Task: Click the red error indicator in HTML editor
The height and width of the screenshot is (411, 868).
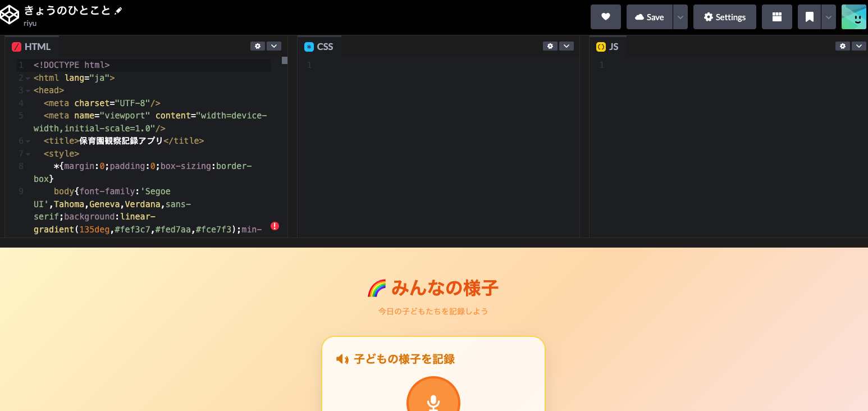Action: coord(275,226)
